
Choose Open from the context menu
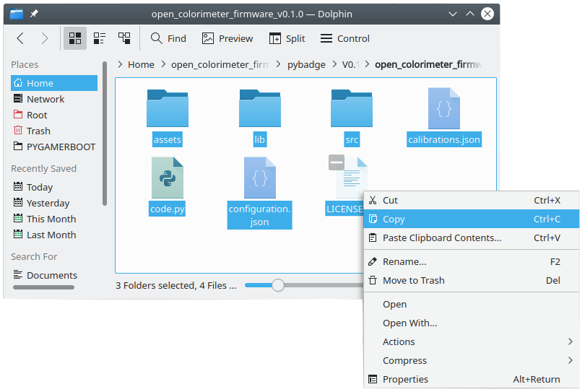(x=472, y=304)
